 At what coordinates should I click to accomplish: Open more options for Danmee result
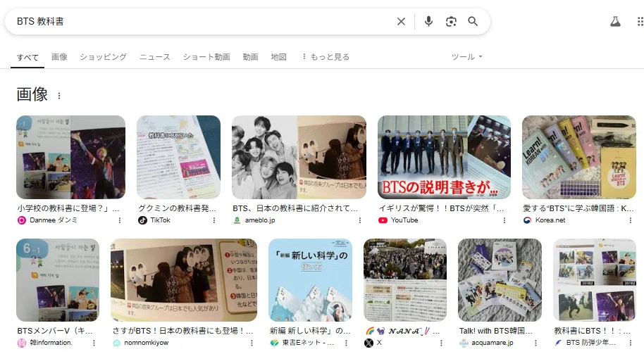tap(120, 220)
